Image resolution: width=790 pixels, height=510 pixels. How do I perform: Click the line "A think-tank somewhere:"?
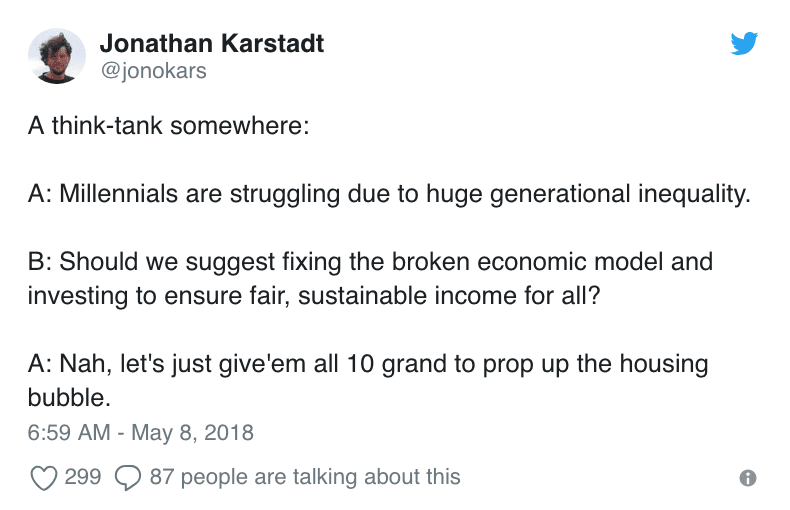[x=168, y=125]
